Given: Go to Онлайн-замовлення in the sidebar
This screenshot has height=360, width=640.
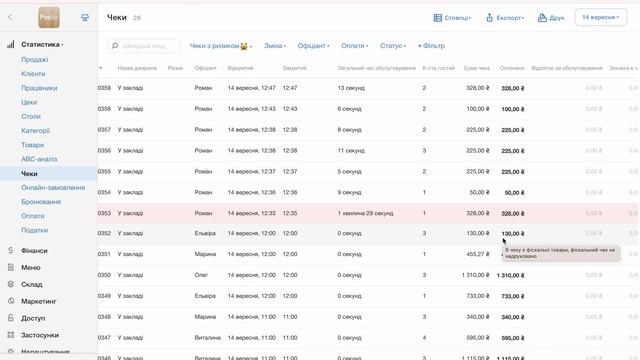Looking at the screenshot, I should 53,188.
